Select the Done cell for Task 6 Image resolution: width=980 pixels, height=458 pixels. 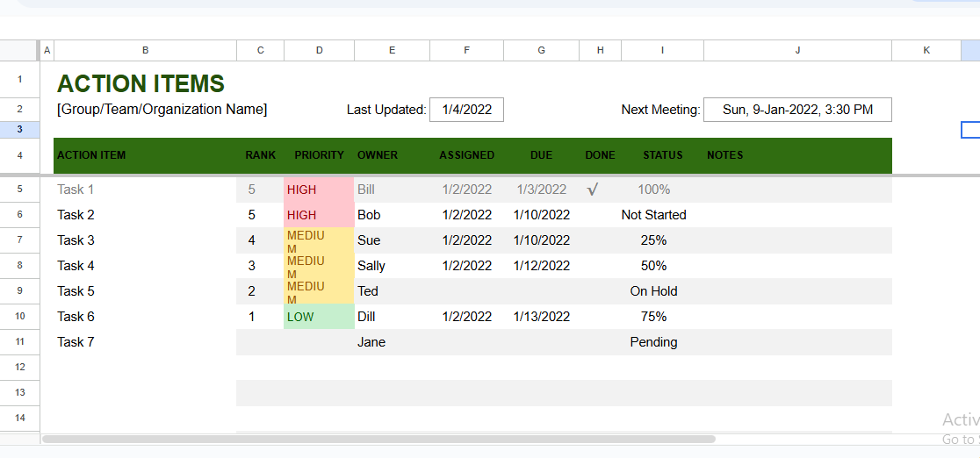[x=600, y=317]
